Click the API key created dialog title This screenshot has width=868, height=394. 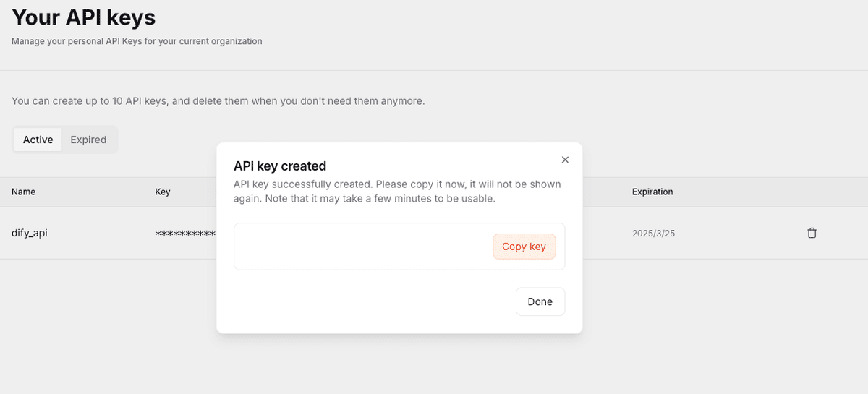[x=280, y=166]
